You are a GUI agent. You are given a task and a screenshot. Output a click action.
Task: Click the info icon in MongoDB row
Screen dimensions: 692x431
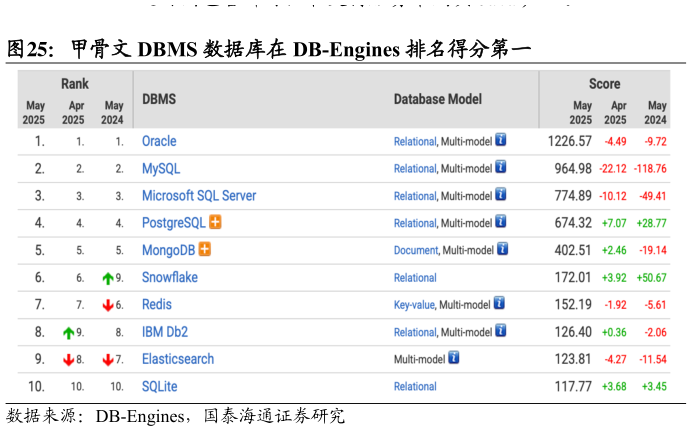pos(502,249)
